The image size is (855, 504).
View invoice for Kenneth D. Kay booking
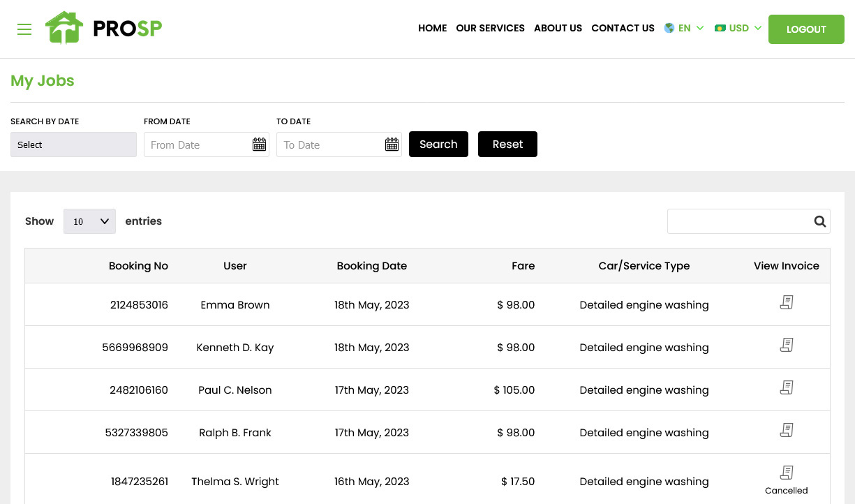pyautogui.click(x=787, y=345)
